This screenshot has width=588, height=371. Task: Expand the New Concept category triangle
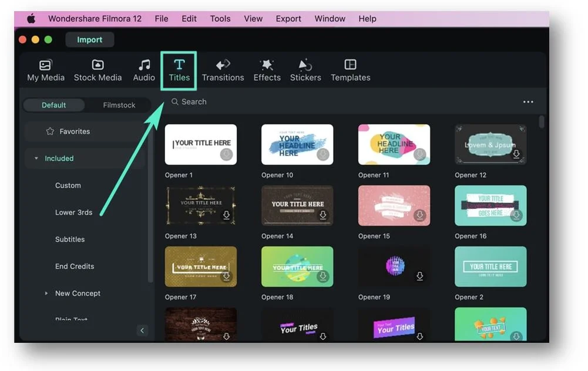(46, 293)
